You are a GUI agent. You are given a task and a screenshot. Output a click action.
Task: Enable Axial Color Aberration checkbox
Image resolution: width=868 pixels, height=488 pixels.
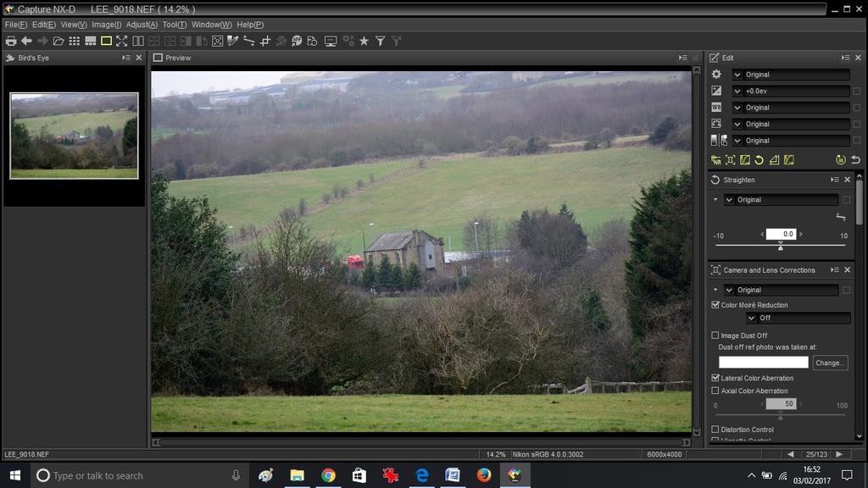715,391
